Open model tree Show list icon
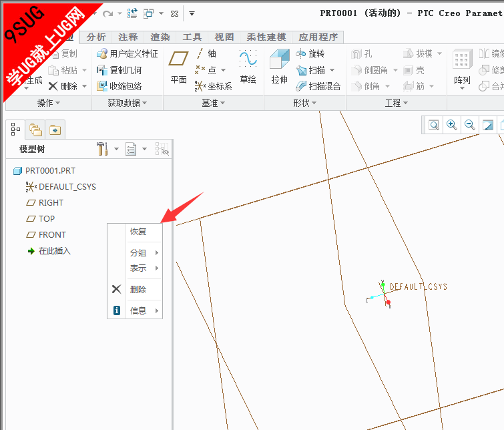 click(x=131, y=149)
